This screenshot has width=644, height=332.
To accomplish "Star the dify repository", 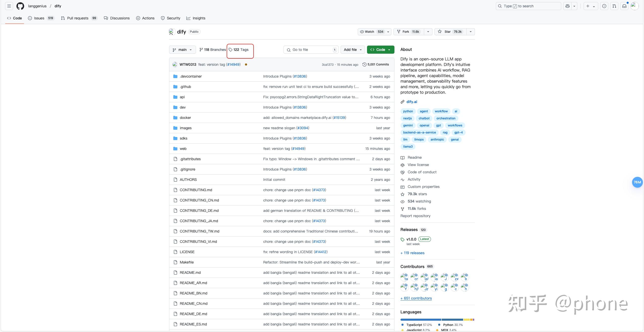I will [451, 32].
